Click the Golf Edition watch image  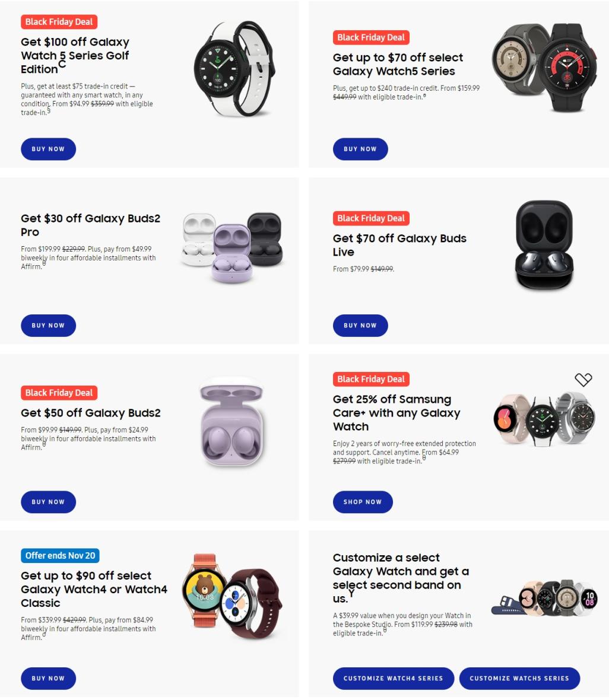(x=234, y=69)
